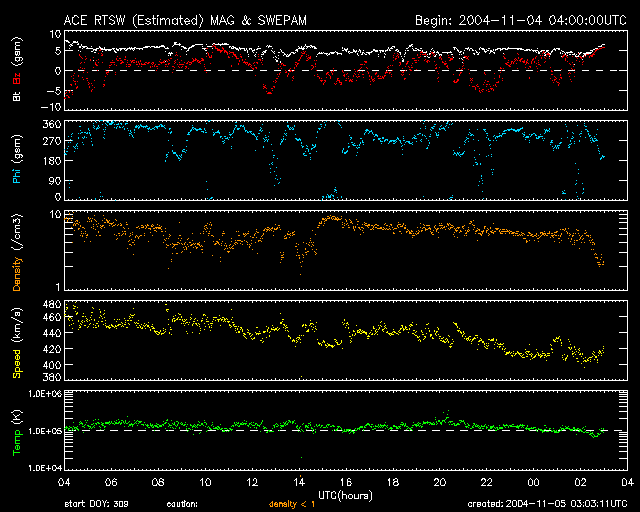Click the 12 hour tick label on x-axis
Image resolution: width=640 pixels, height=512 pixels.
(252, 482)
